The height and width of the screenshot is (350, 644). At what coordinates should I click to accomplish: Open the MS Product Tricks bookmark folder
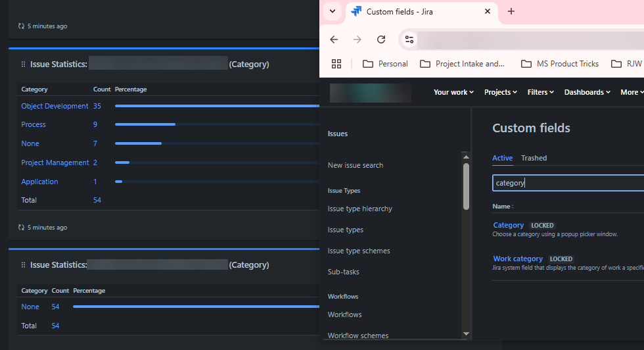[x=560, y=64]
